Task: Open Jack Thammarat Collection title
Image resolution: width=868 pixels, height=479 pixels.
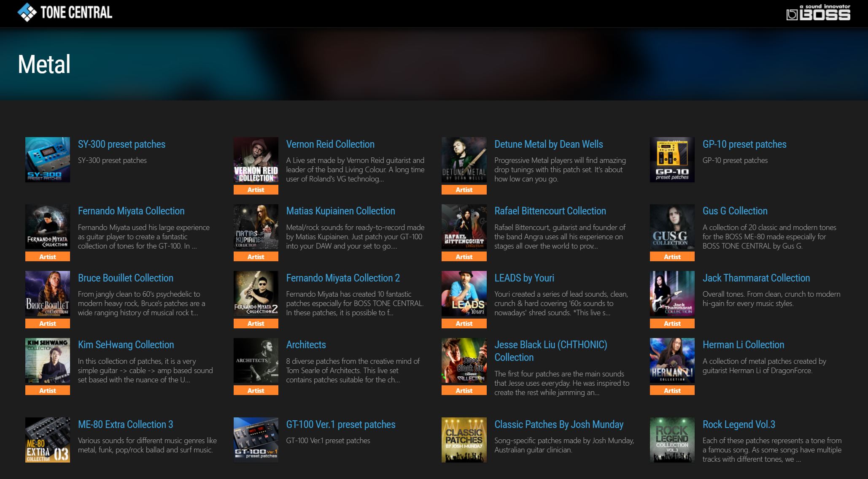Action: pos(756,278)
